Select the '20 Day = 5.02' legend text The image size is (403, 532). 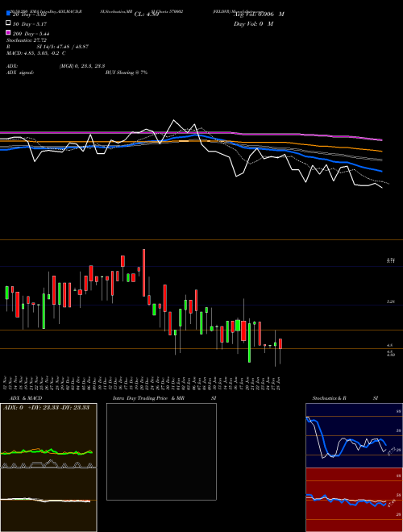tap(29, 15)
